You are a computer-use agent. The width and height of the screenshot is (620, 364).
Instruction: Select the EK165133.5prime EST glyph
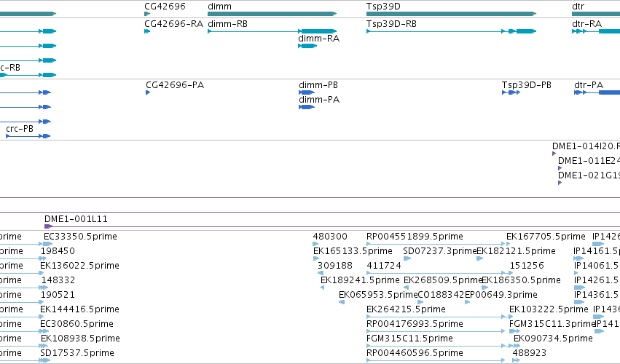click(316, 258)
